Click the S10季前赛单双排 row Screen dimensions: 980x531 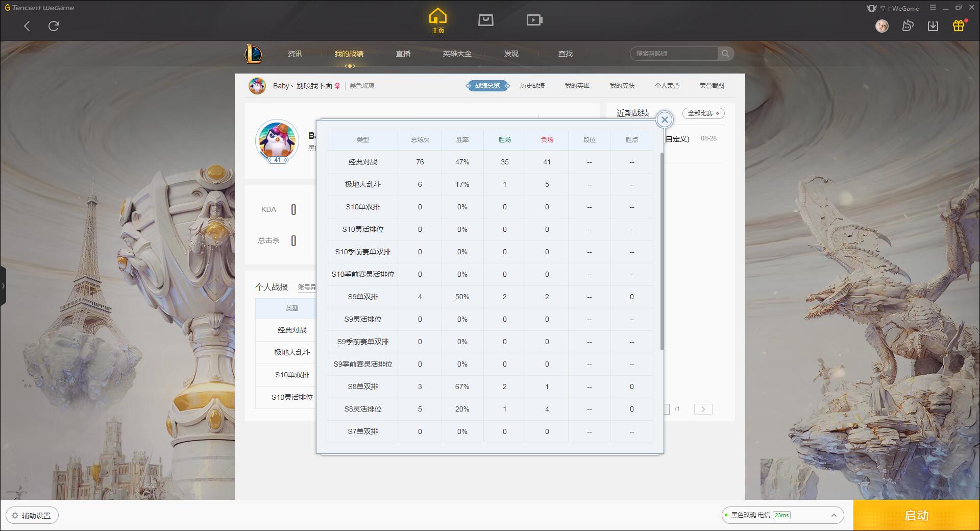point(490,252)
